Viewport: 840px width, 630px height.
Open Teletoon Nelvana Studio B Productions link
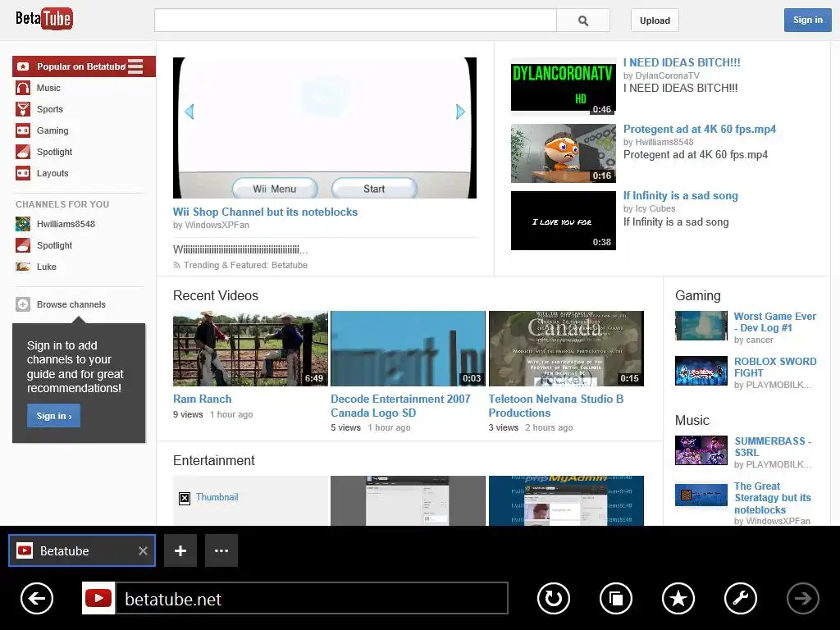coord(555,406)
